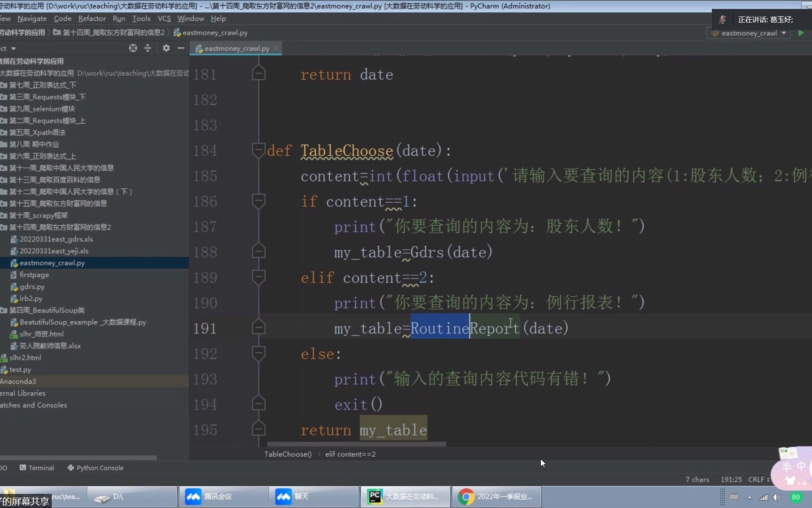The height and width of the screenshot is (508, 812).
Task: Click the Collapse All icon in project panel
Action: tap(148, 48)
